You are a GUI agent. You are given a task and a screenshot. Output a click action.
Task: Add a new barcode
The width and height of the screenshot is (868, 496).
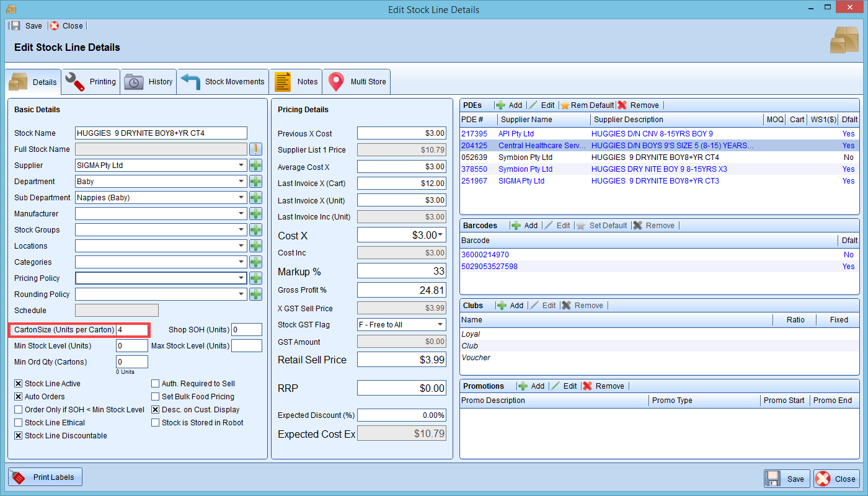click(x=525, y=225)
